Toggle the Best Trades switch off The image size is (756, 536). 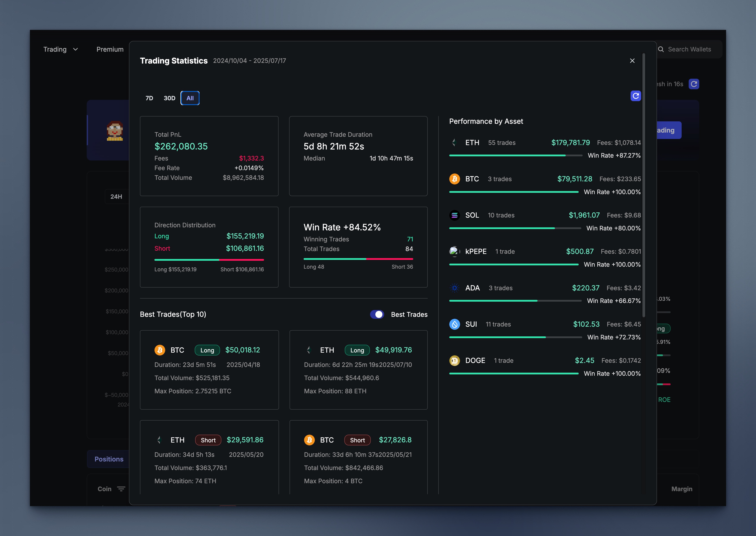[x=377, y=314]
